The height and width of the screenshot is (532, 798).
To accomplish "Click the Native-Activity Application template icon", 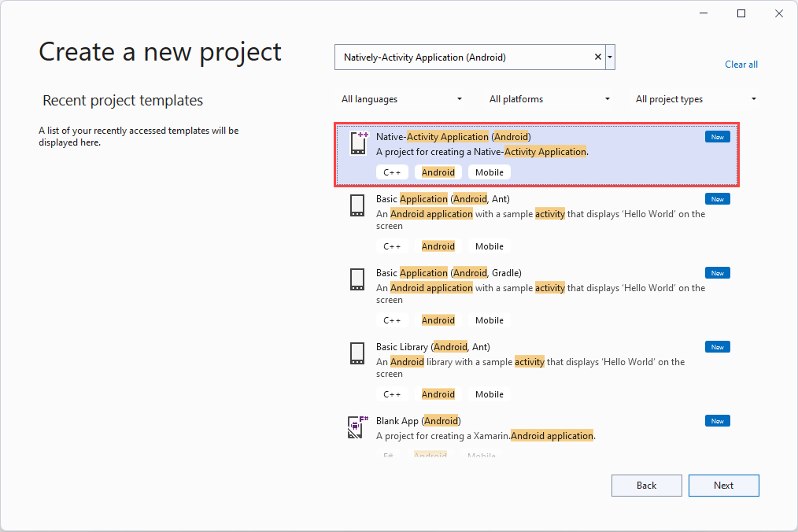I will click(x=357, y=143).
